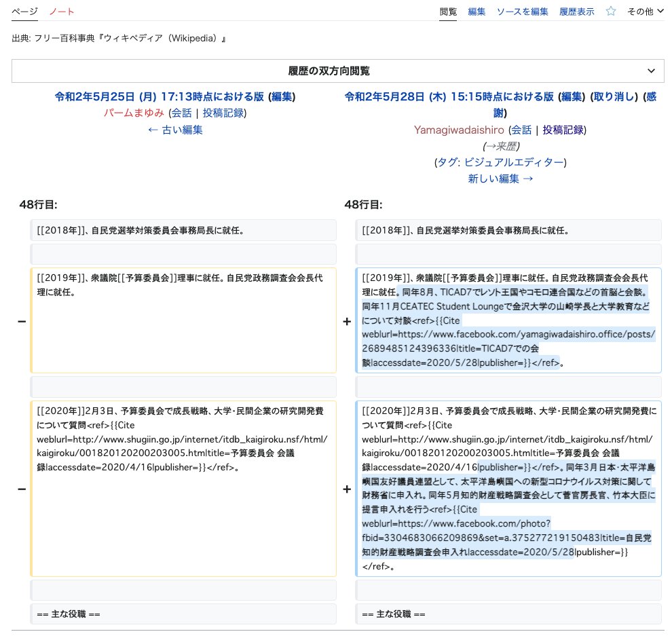672x636 pixels.
Task: Go to ← 古い編集
Action: click(x=175, y=130)
